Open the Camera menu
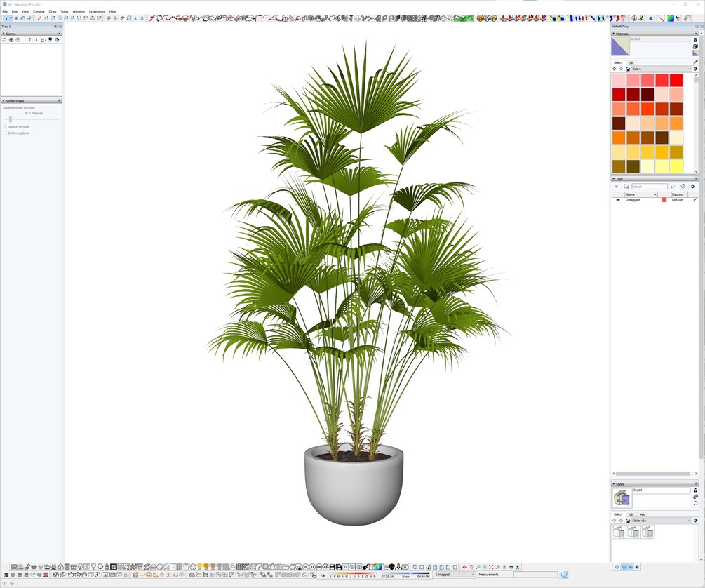705x588 pixels. (39, 11)
